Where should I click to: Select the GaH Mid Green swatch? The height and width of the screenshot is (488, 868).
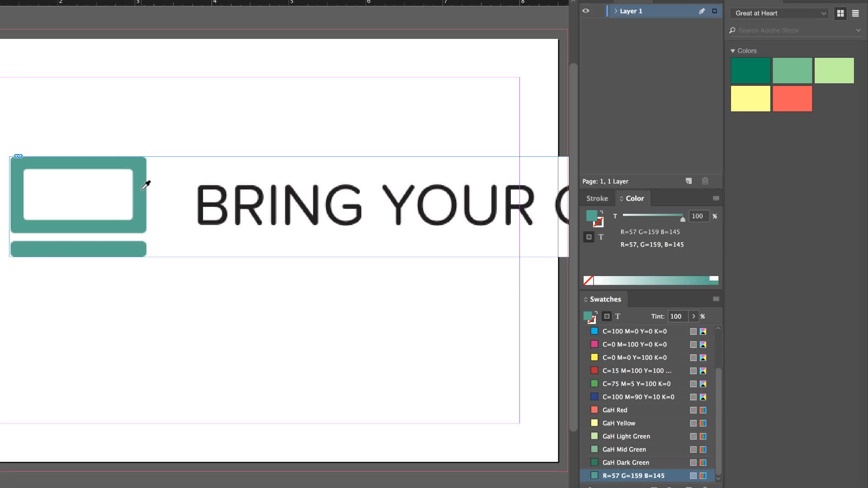tap(647, 449)
